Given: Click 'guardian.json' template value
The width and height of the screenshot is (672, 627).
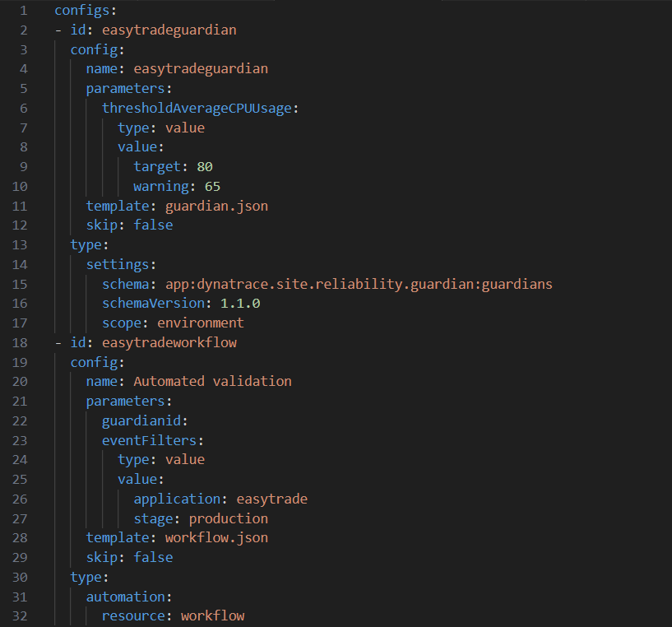Looking at the screenshot, I should [216, 207].
